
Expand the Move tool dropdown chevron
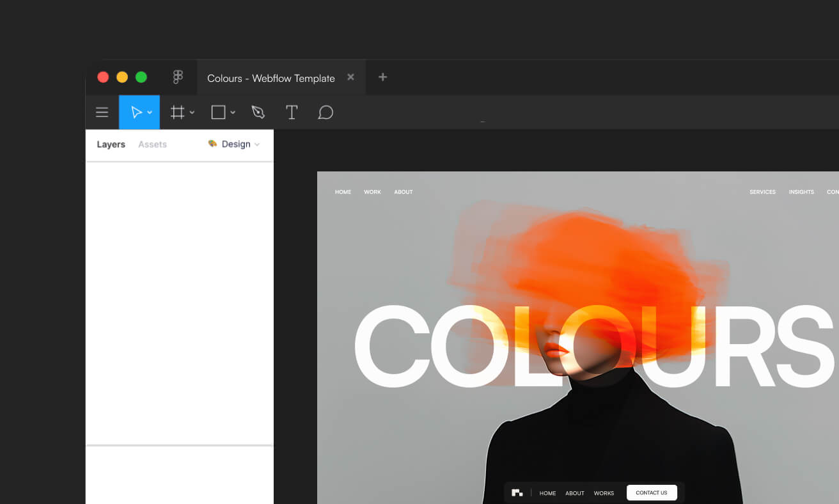pyautogui.click(x=150, y=113)
